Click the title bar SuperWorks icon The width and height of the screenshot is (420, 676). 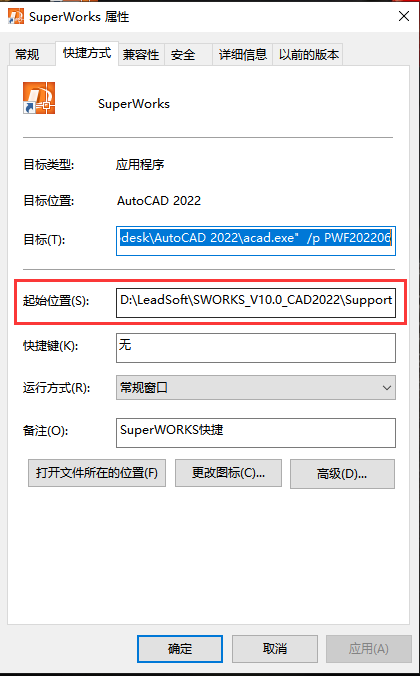pyautogui.click(x=16, y=17)
